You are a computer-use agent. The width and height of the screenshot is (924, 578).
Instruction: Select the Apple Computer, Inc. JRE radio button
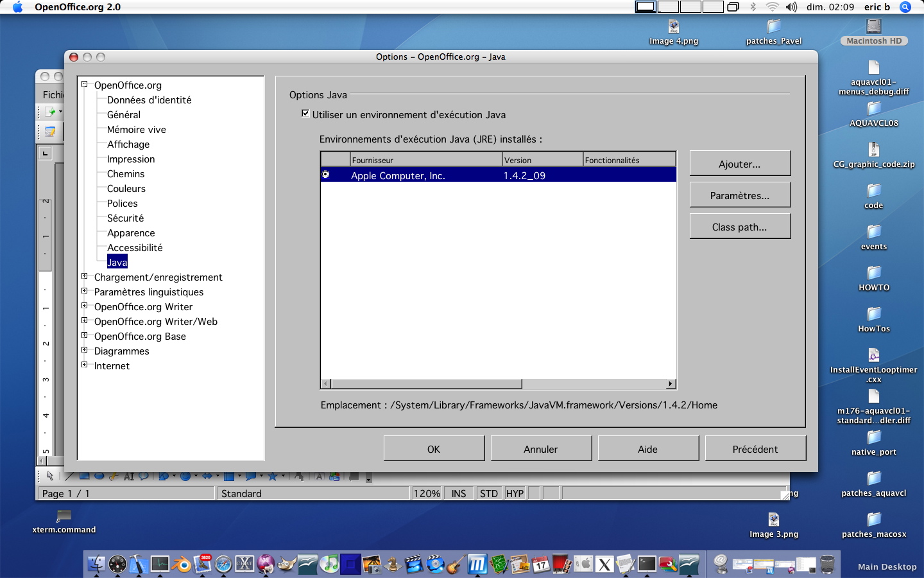point(326,175)
